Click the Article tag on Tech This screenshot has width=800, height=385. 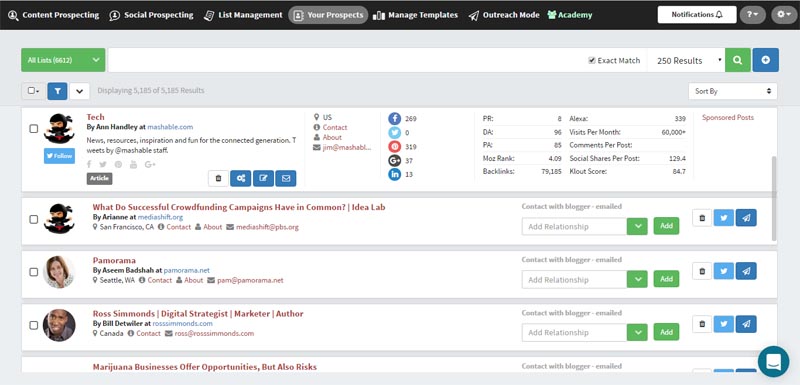tap(99, 178)
